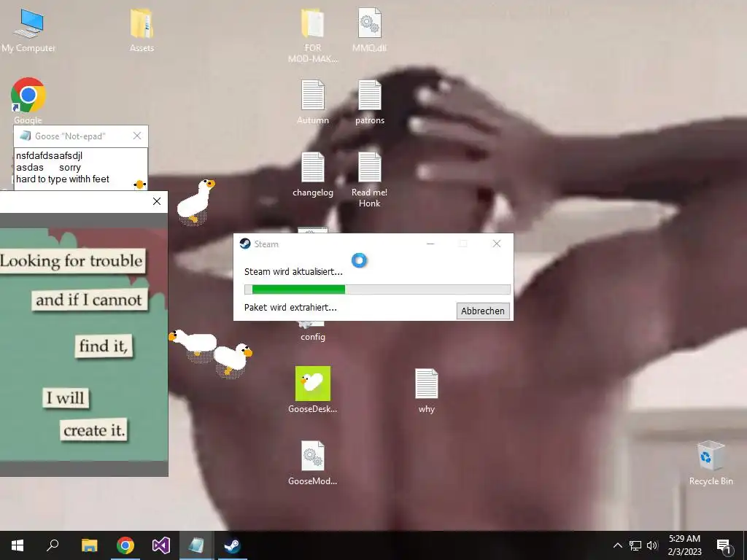Click the Abbrechen button in Steam
The height and width of the screenshot is (560, 747).
click(483, 311)
